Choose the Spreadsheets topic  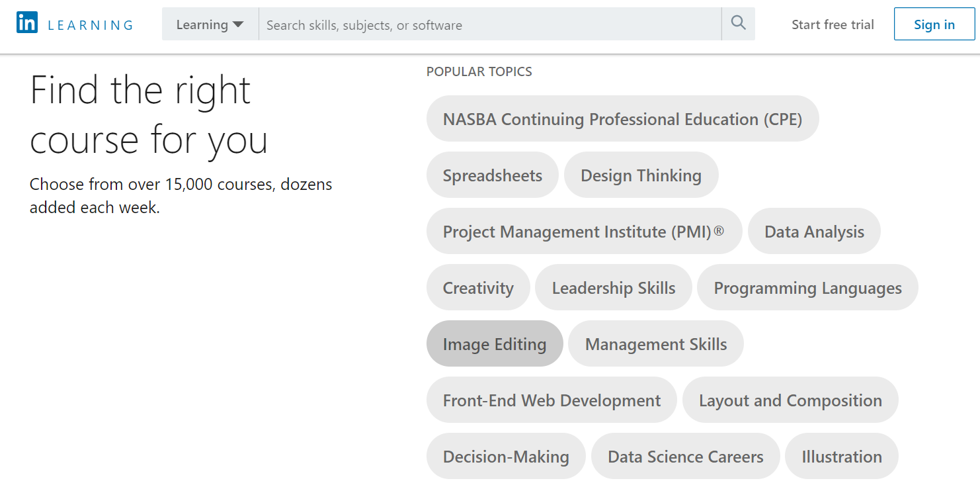click(x=492, y=175)
